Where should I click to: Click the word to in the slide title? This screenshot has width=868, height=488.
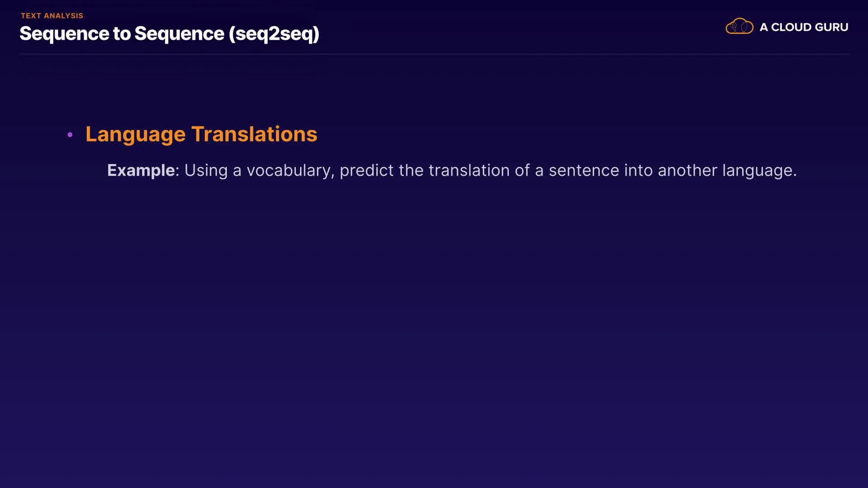pos(122,34)
